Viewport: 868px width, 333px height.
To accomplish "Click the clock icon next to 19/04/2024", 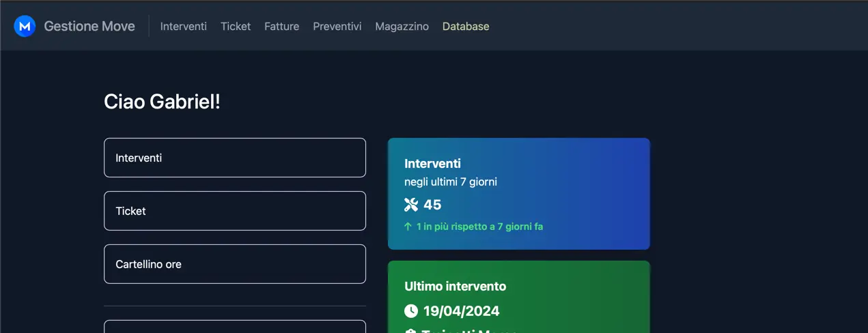I will pyautogui.click(x=411, y=311).
